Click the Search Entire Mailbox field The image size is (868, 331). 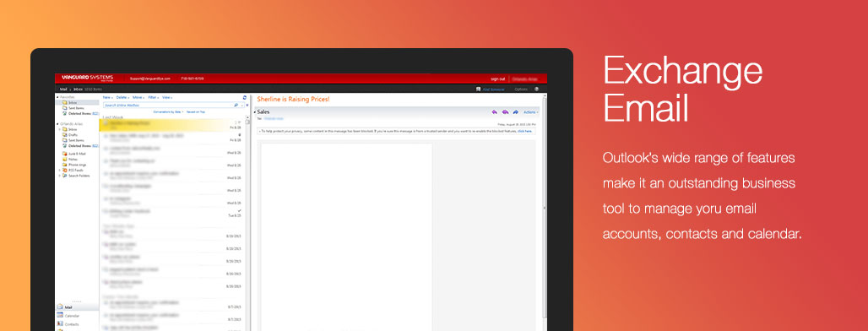pyautogui.click(x=168, y=105)
